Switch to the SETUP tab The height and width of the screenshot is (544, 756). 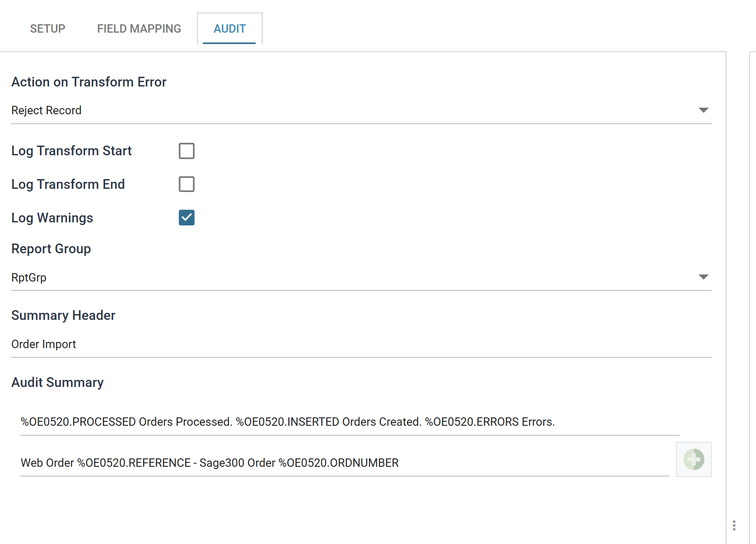(x=48, y=29)
